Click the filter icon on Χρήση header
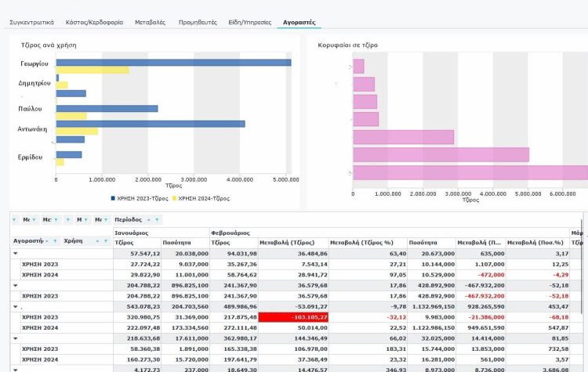The height and width of the screenshot is (372, 588). 106,241
